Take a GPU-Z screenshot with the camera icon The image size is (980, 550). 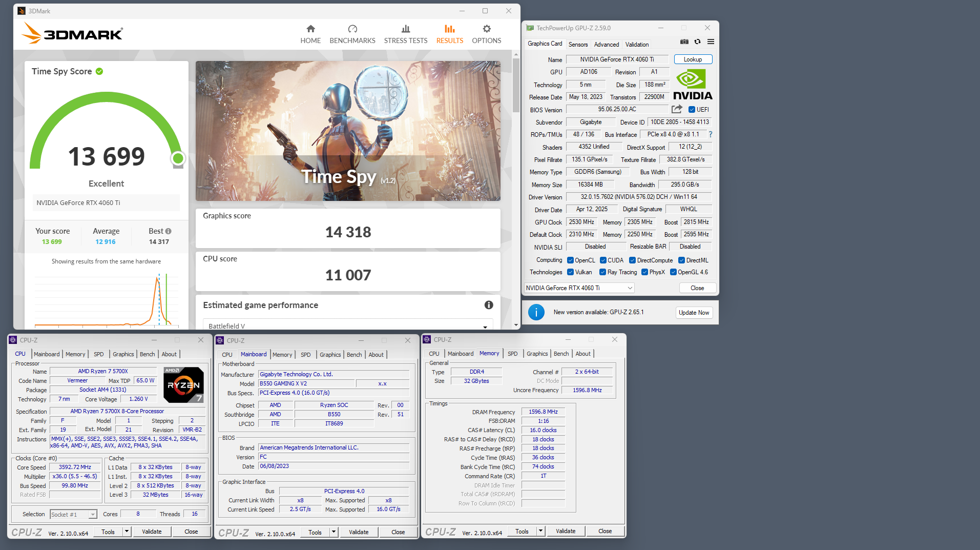[x=684, y=42]
